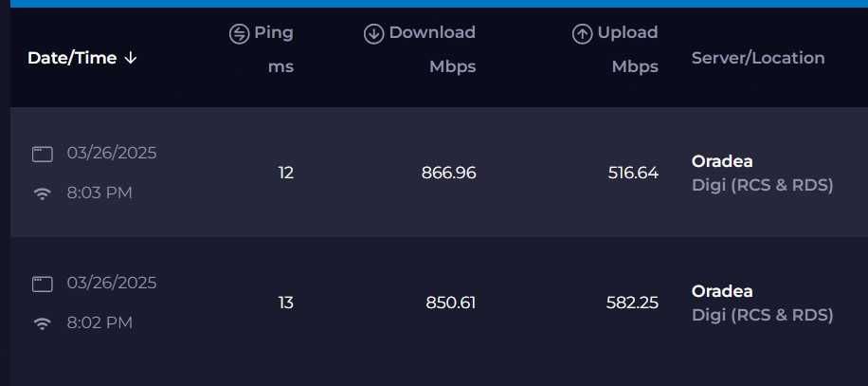Click the Upload arrow icon in header
The height and width of the screenshot is (386, 868).
coord(582,34)
